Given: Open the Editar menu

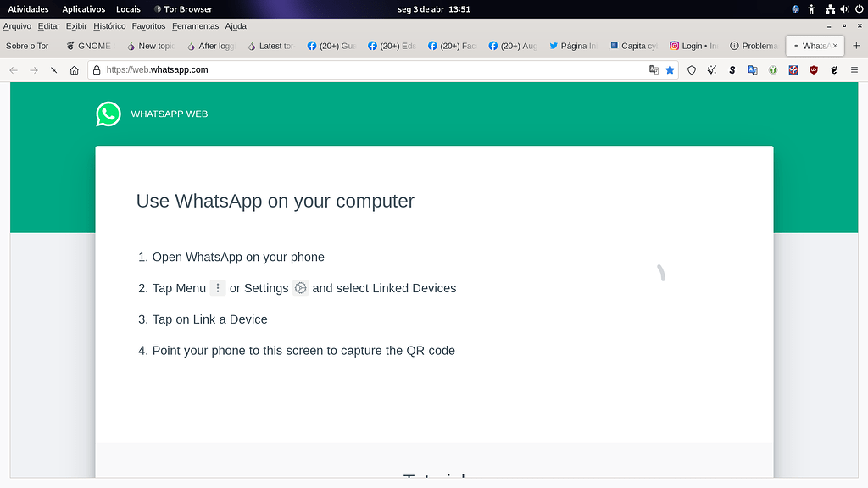Looking at the screenshot, I should click(x=48, y=26).
